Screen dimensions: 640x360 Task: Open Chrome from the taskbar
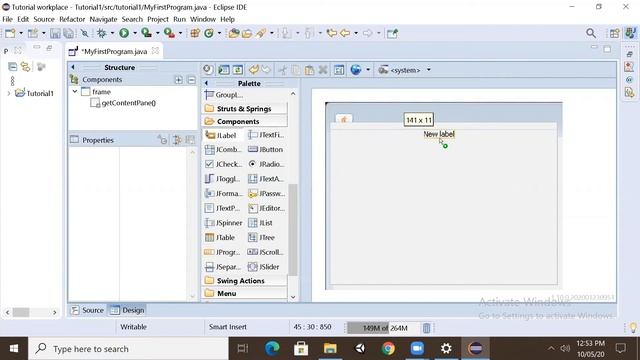(x=388, y=349)
